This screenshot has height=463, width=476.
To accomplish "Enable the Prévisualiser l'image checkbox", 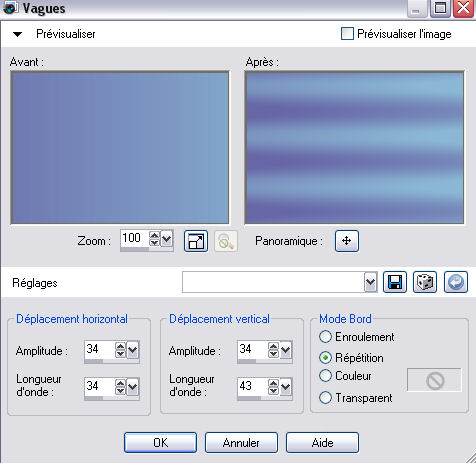I will (347, 34).
